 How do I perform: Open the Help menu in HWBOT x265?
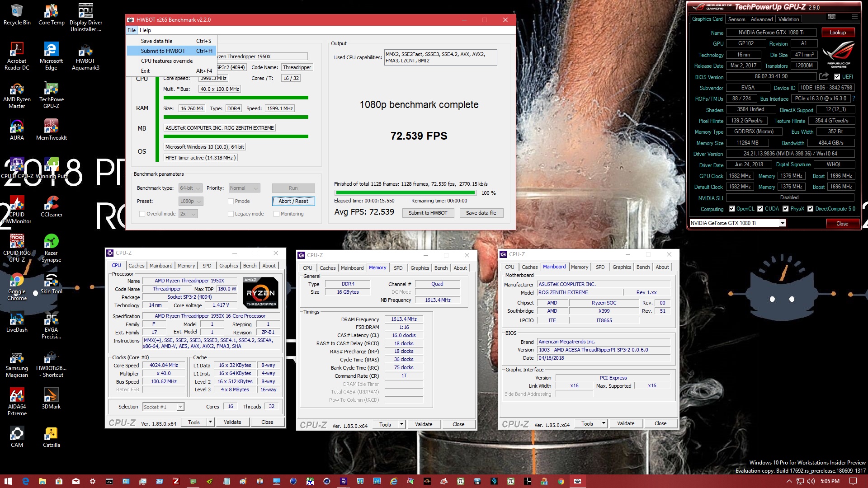(x=145, y=30)
